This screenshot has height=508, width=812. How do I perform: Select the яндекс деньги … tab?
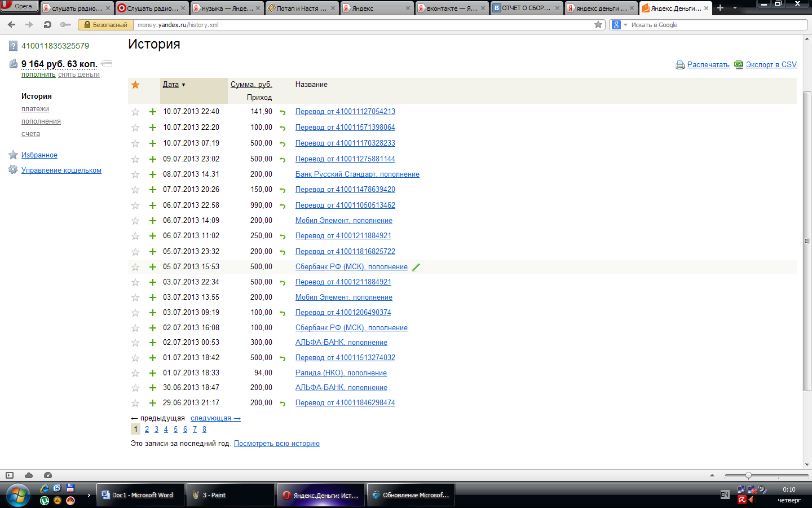[602, 8]
